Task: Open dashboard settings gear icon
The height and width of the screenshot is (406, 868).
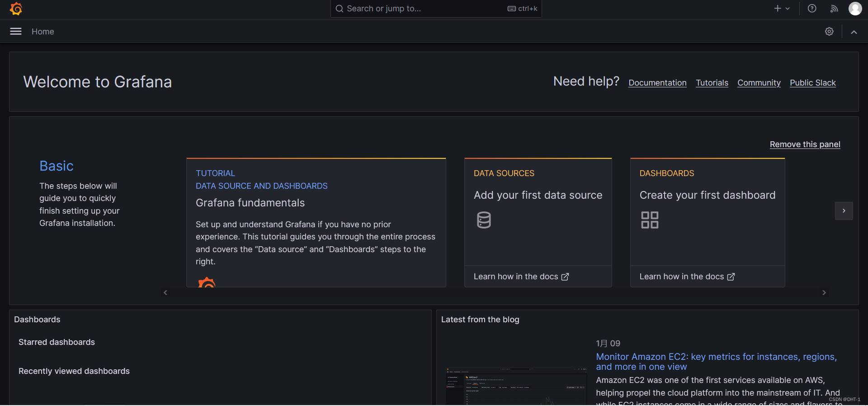Action: 829,31
